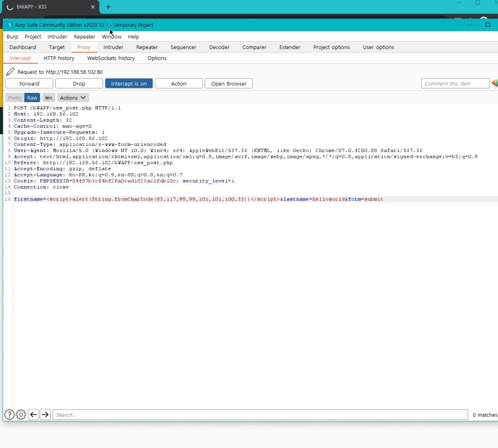The image size is (498, 448).
Task: Open the WebSockets history sub-tab
Action: (111, 58)
